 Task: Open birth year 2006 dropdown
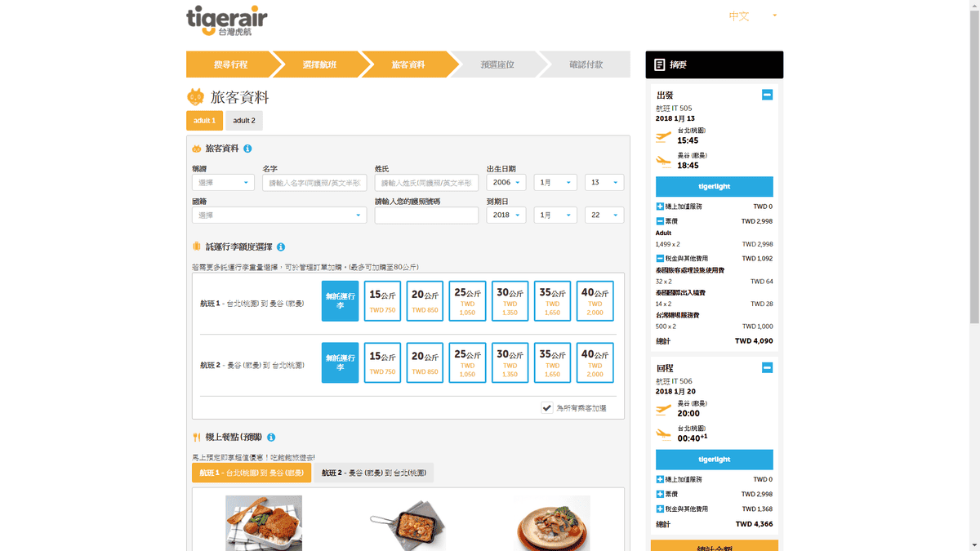pos(506,183)
